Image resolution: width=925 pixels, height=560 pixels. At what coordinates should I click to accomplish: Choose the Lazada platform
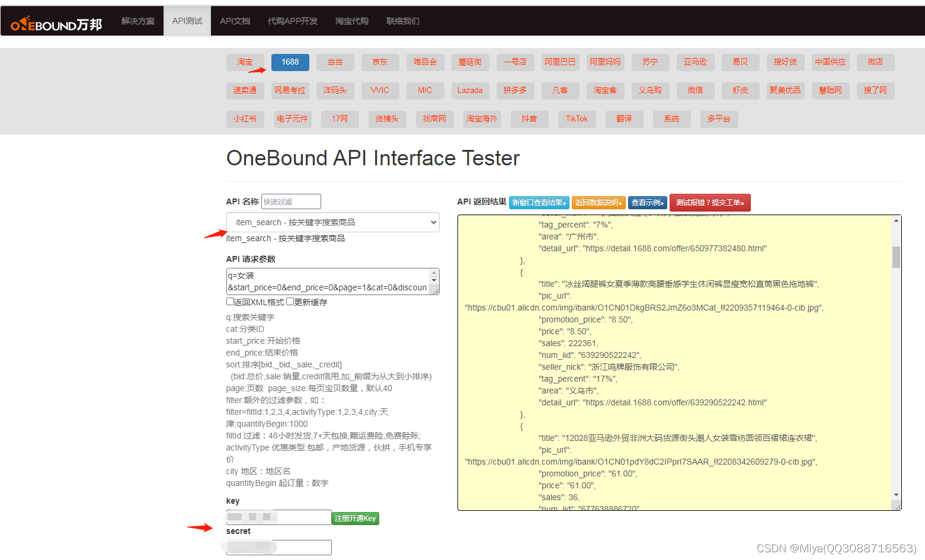point(470,91)
